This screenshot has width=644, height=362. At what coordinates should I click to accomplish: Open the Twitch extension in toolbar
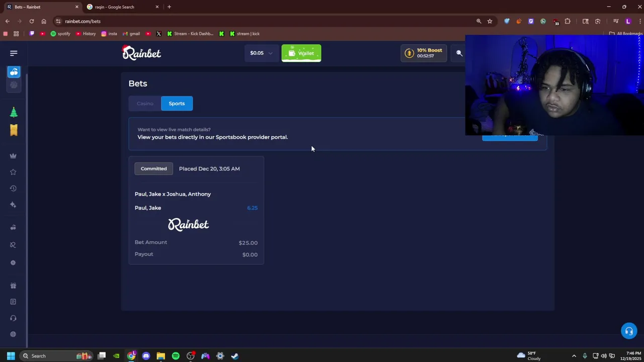pyautogui.click(x=531, y=21)
